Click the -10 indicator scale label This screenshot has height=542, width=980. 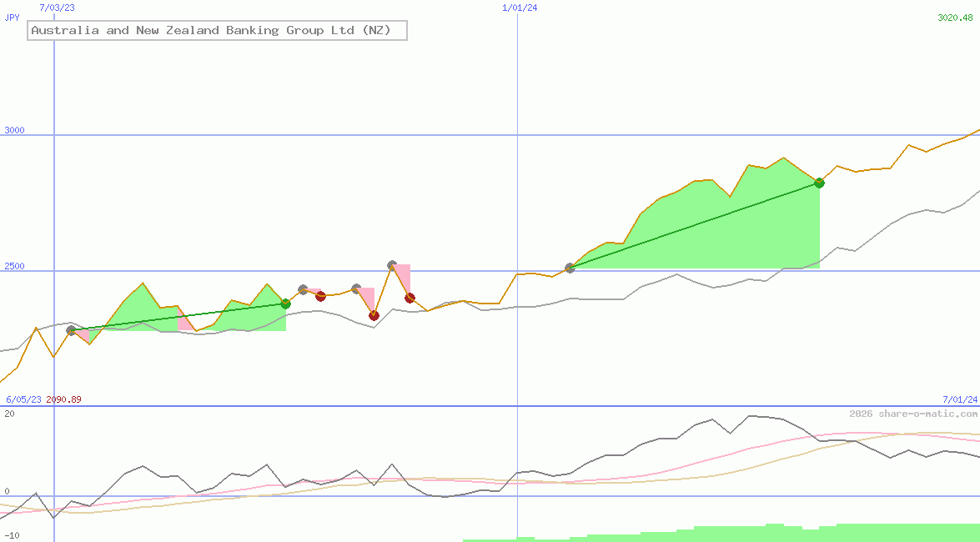(x=12, y=536)
